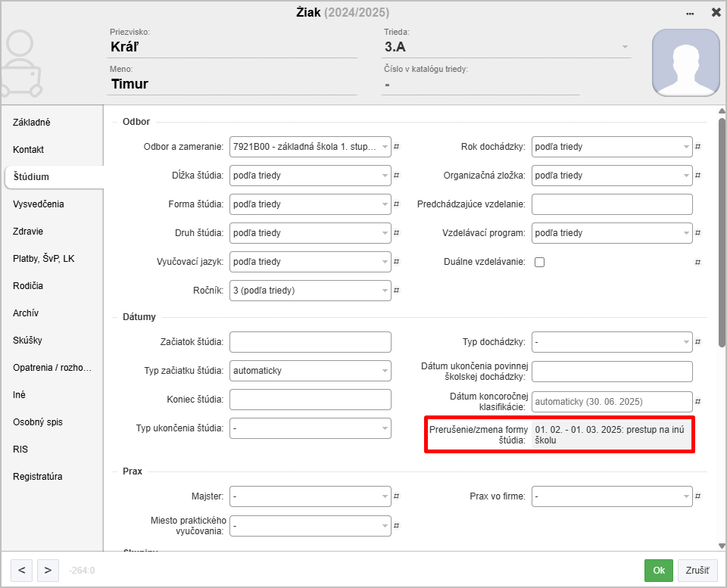Confirm changes with the Ok button
The height and width of the screenshot is (588, 727).
click(658, 570)
